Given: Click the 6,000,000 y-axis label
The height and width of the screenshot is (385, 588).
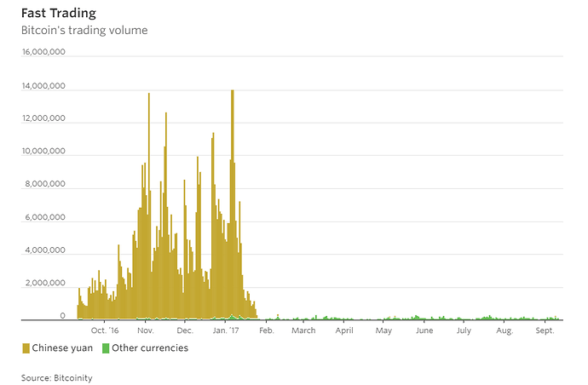Looking at the screenshot, I should [45, 217].
